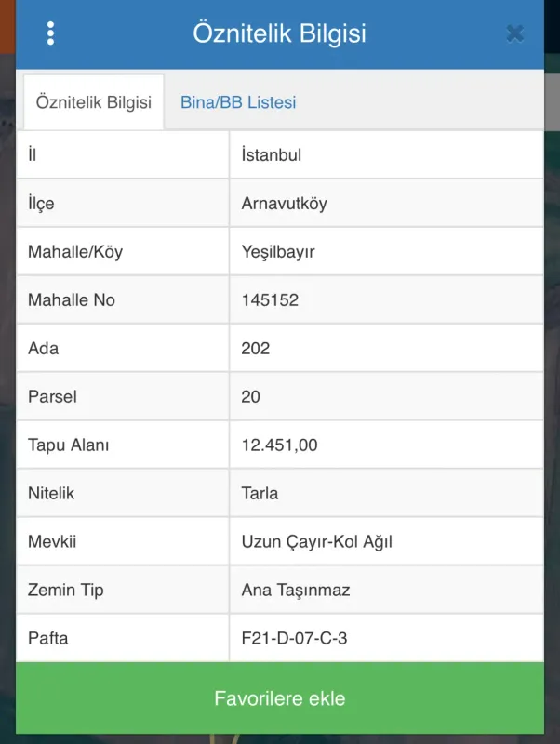Screen dimensions: 560x744
Task: Select Uzun Çayır-Kol Ağıl value
Action: coord(317,541)
